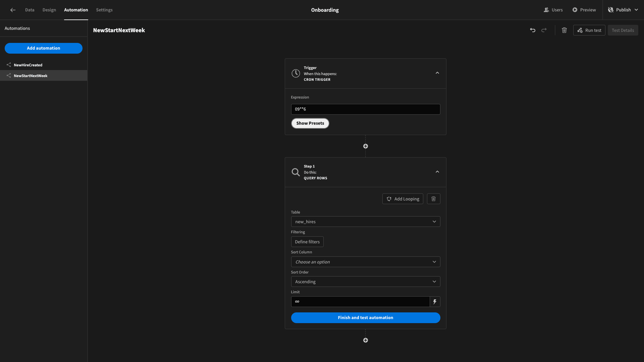Click the lightning bolt dynamic value icon
Image resolution: width=644 pixels, height=362 pixels.
pyautogui.click(x=435, y=301)
